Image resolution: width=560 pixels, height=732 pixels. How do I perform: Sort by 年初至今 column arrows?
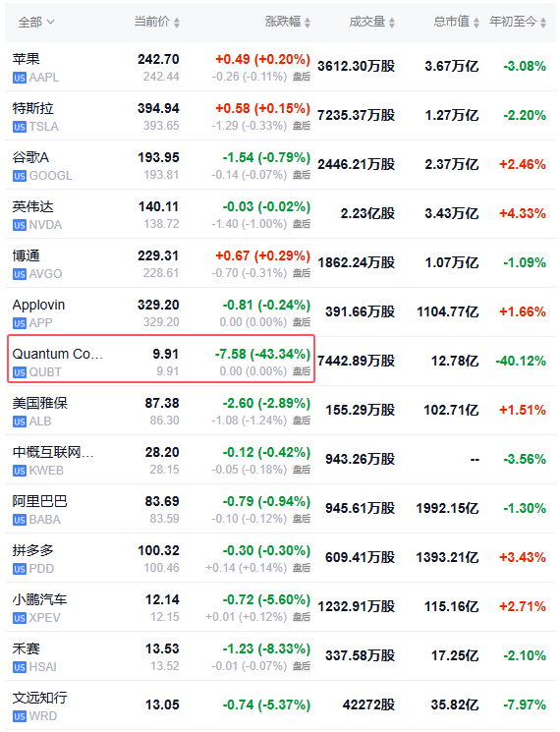[x=542, y=22]
